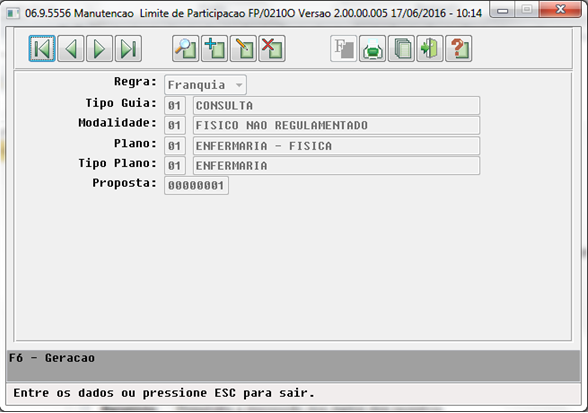Click the Regra label
This screenshot has height=413, width=588.
tap(135, 82)
